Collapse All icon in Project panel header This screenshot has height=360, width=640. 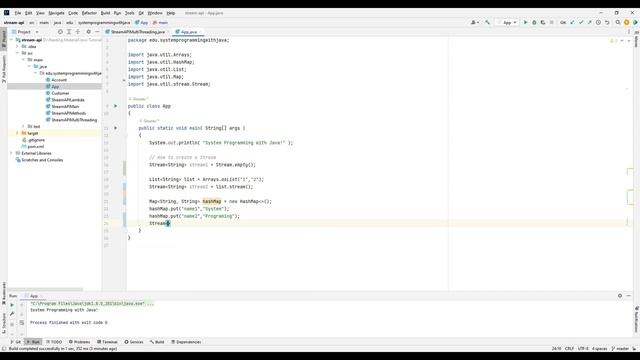click(x=78, y=32)
